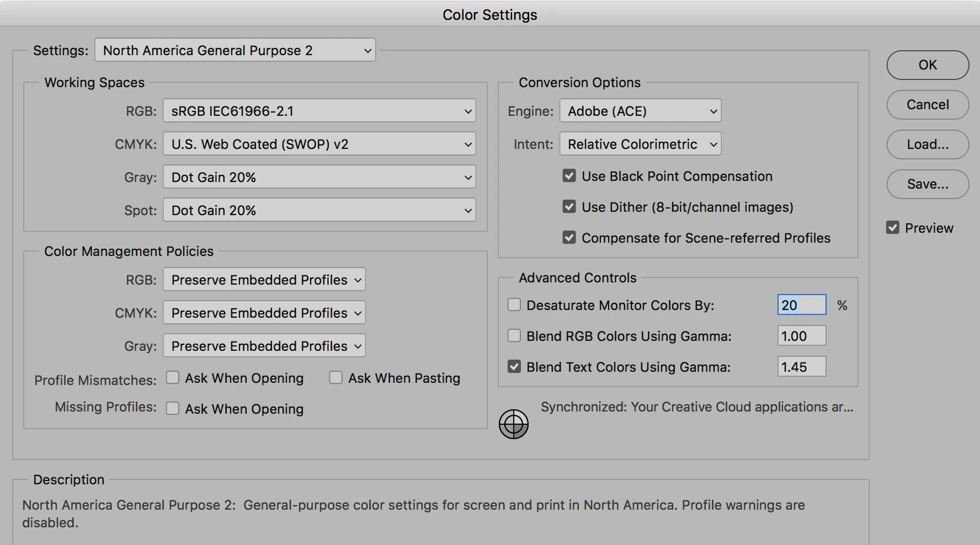Image resolution: width=980 pixels, height=545 pixels.
Task: Expand the CMYK working space dropdown
Action: pyautogui.click(x=319, y=144)
